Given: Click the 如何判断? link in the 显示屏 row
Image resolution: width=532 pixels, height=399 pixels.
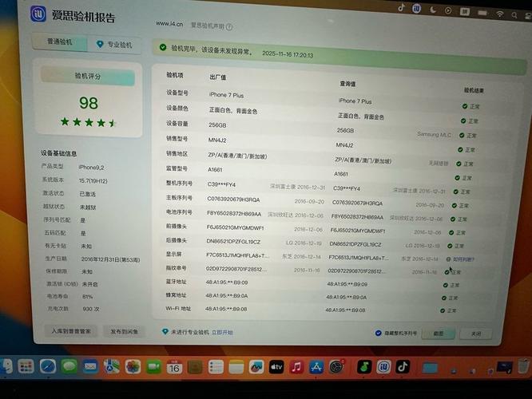Looking at the screenshot, I should 463,259.
